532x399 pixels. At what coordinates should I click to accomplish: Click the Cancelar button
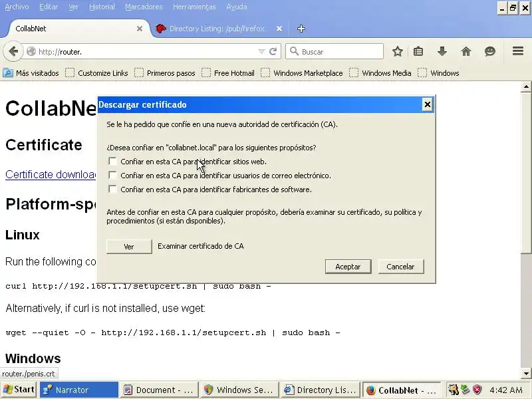(x=401, y=267)
